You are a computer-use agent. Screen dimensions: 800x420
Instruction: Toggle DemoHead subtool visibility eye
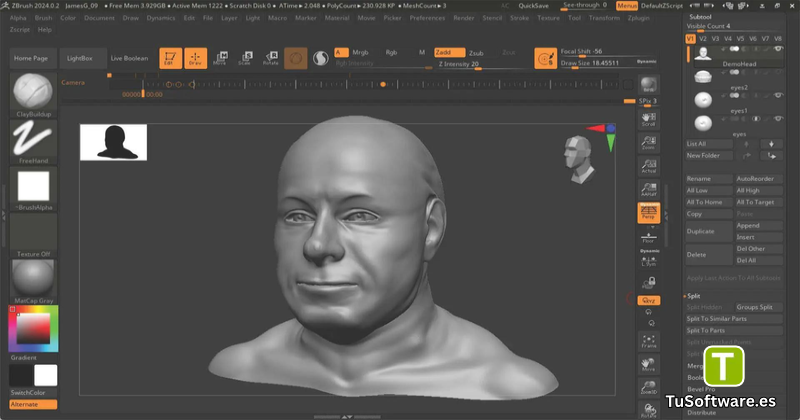(778, 50)
